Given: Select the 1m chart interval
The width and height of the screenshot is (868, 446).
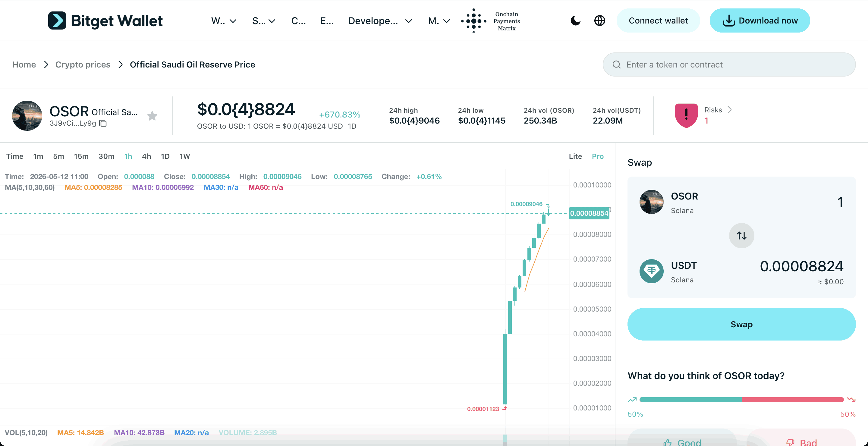Looking at the screenshot, I should 38,156.
